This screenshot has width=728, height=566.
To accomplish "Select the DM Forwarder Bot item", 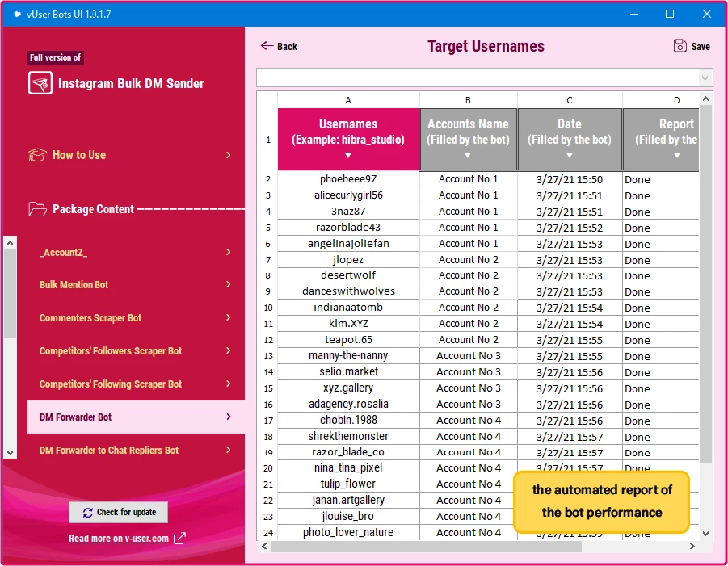I will [x=136, y=417].
